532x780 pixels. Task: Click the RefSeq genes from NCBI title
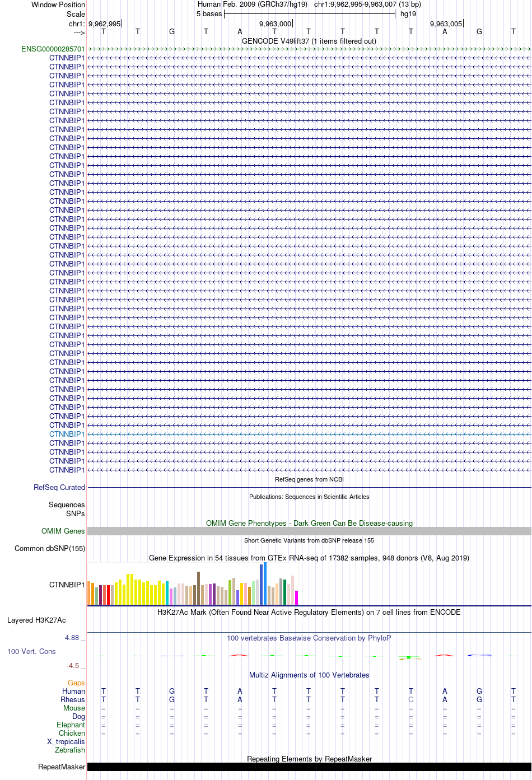tap(309, 479)
